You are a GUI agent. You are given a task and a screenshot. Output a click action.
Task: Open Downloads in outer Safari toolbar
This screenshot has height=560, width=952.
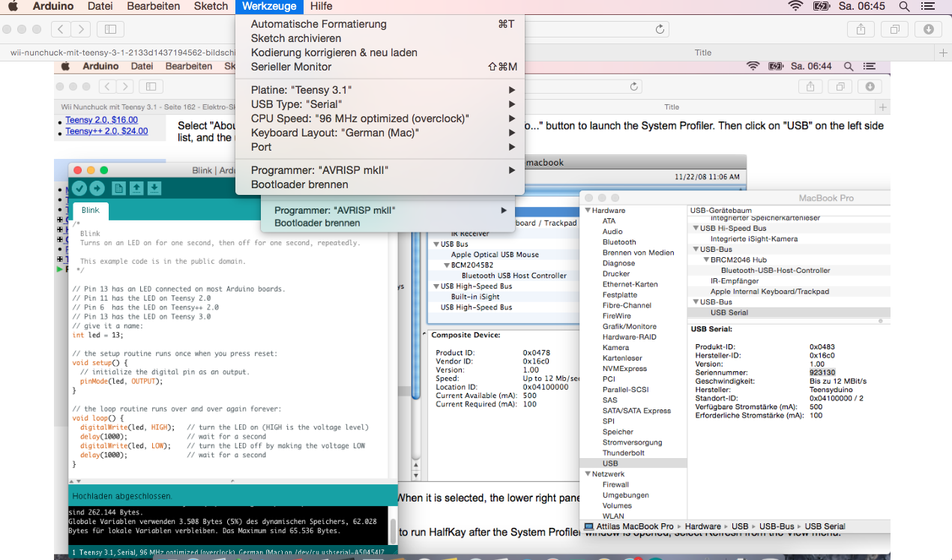coord(929,28)
